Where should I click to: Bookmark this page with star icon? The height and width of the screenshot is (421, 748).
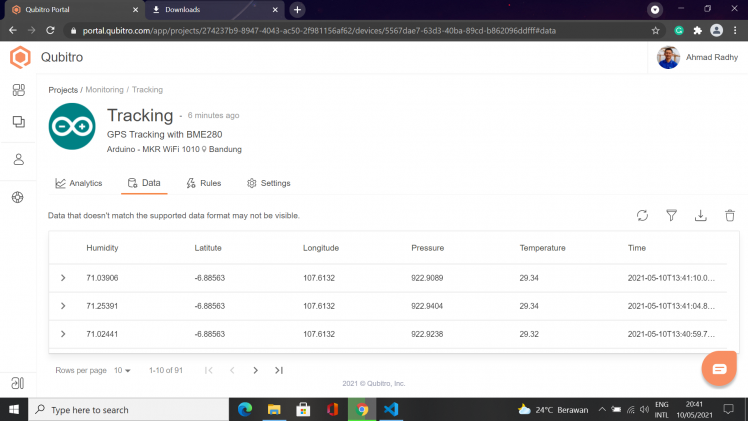[x=655, y=31]
